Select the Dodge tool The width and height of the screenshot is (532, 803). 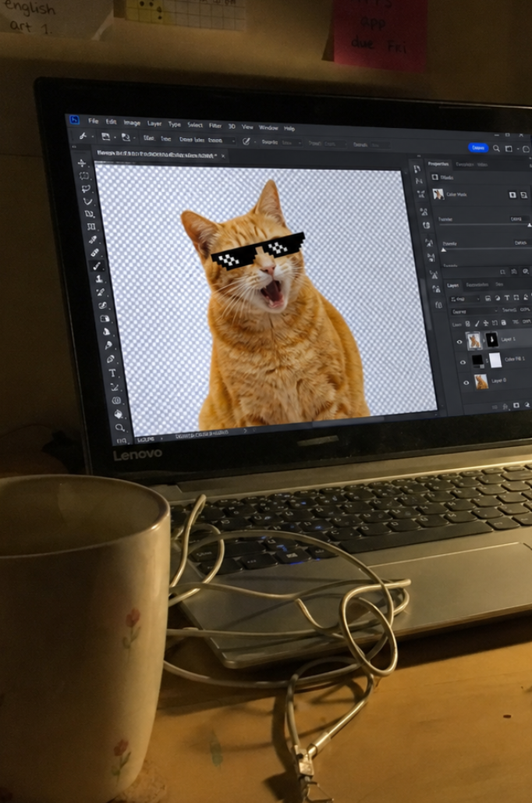pos(108,345)
